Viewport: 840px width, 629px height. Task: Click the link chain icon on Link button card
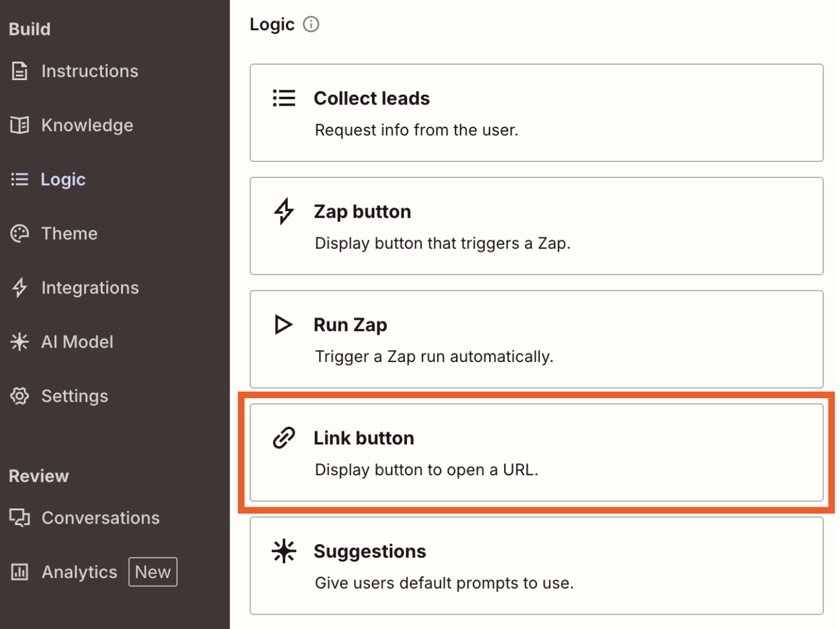point(284,437)
